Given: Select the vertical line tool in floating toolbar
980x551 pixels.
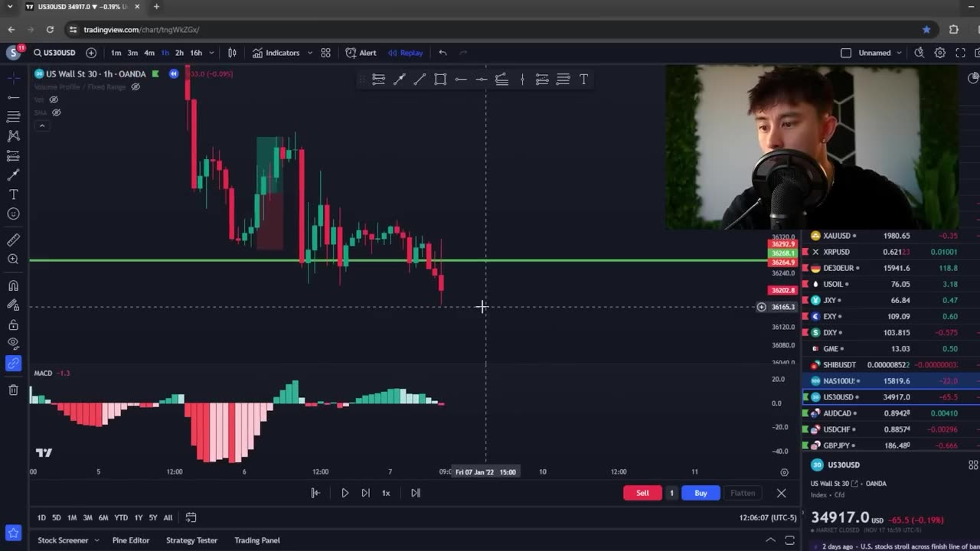Looking at the screenshot, I should [x=522, y=79].
